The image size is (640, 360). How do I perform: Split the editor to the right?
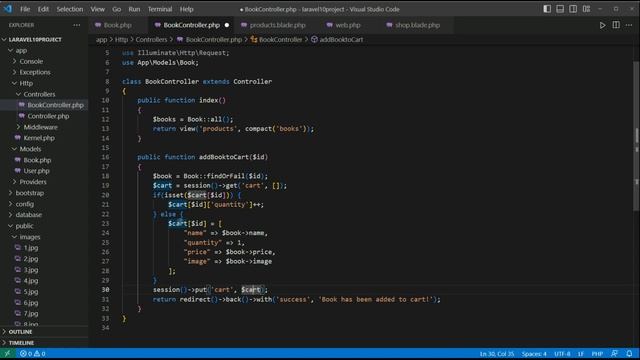[616, 25]
